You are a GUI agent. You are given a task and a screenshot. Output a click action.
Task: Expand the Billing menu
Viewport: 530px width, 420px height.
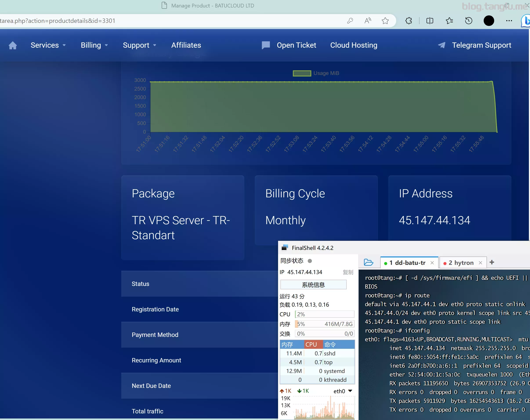pyautogui.click(x=94, y=45)
